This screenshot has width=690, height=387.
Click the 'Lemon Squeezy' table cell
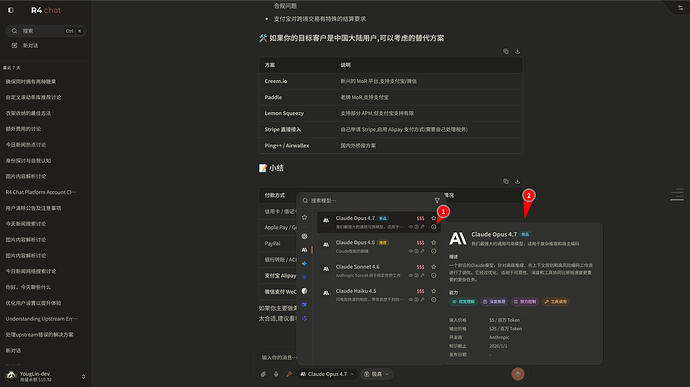pos(284,113)
